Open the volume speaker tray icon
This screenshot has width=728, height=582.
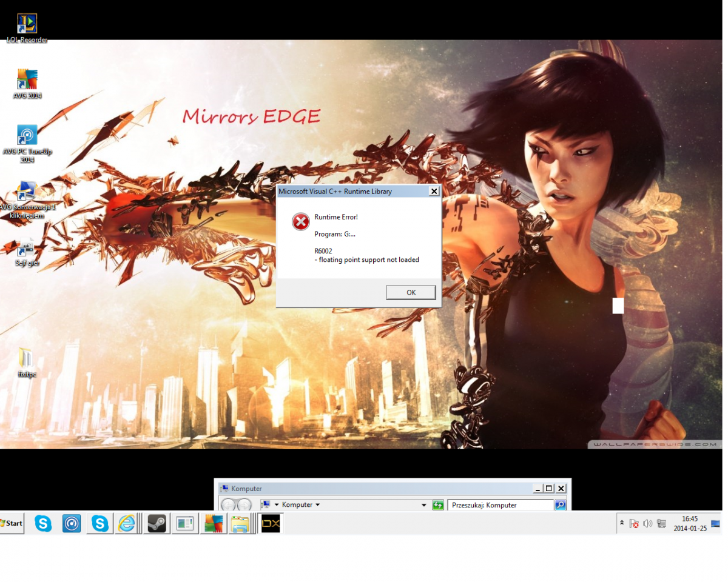click(x=647, y=523)
